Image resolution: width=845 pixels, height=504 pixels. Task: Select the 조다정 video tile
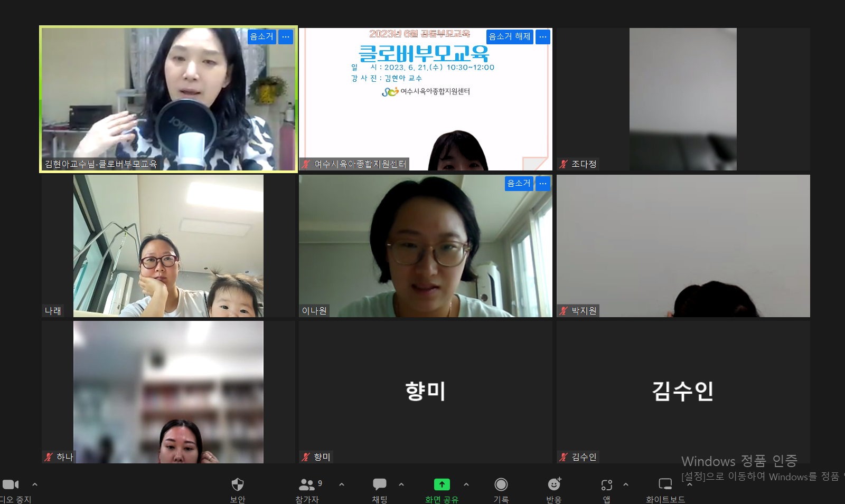point(683,99)
